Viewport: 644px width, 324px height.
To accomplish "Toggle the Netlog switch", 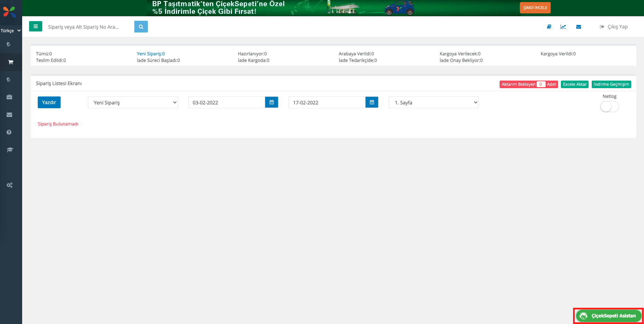I will (x=609, y=107).
